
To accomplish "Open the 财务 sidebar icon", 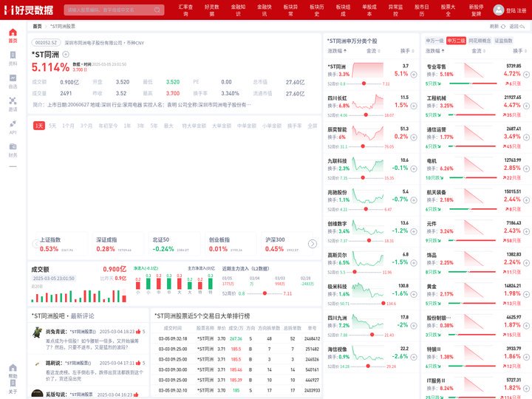I will click(x=13, y=146).
